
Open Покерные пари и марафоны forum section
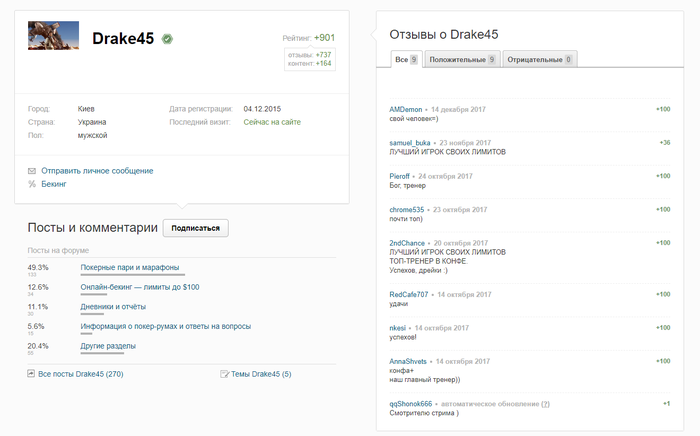pos(129,267)
